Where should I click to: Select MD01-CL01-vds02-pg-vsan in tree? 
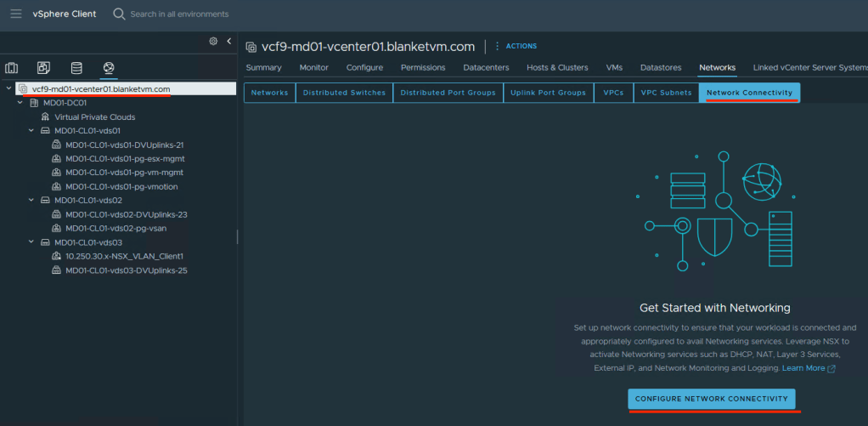(116, 228)
